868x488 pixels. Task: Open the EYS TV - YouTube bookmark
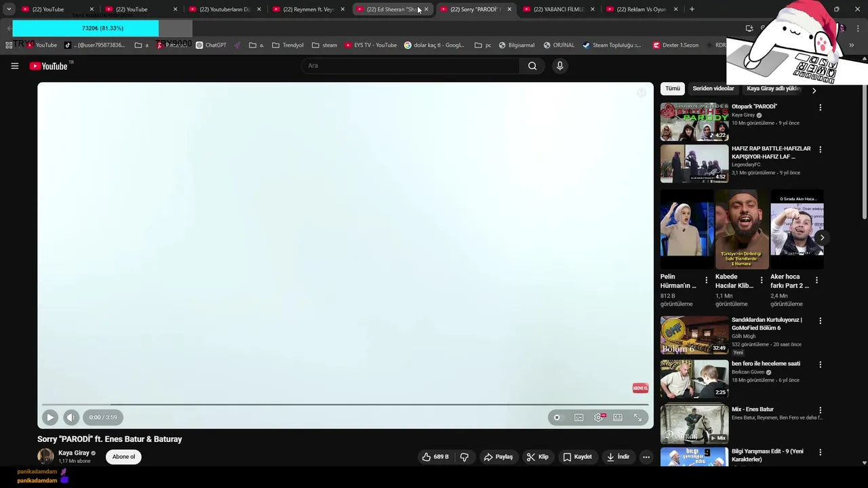point(370,45)
